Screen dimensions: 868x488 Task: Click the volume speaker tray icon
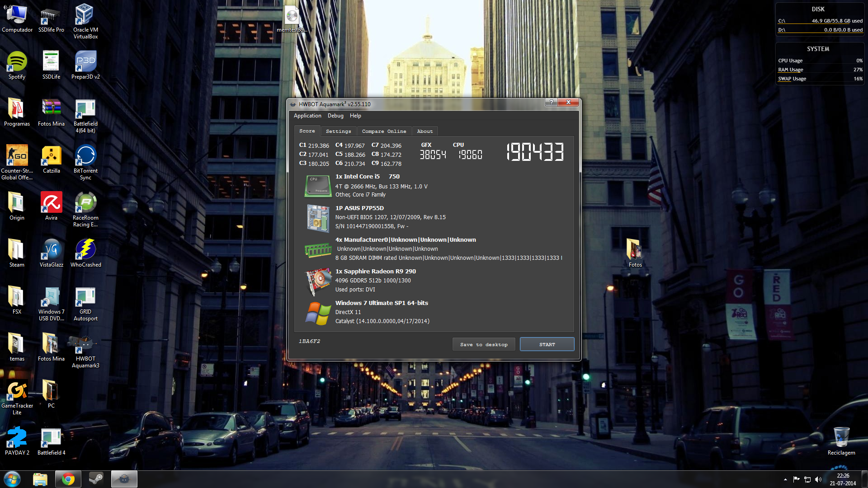pos(818,479)
